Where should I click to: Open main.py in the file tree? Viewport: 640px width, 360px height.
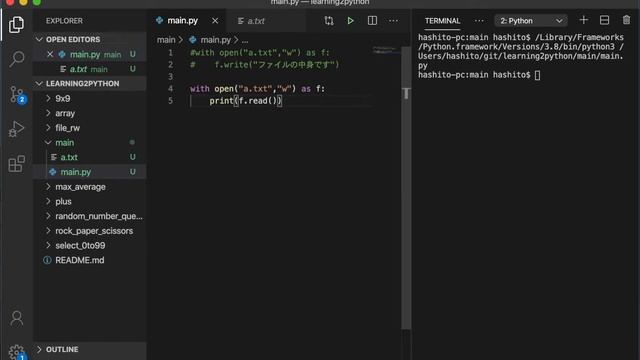[90, 172]
